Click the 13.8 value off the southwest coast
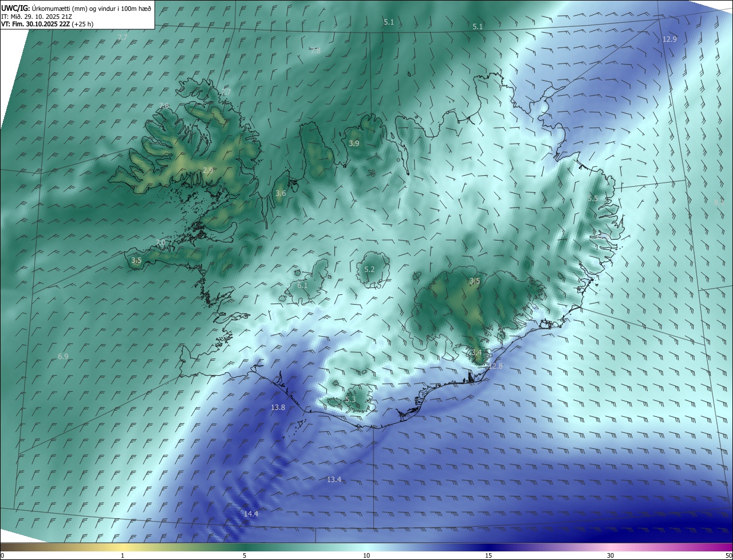 [278, 407]
